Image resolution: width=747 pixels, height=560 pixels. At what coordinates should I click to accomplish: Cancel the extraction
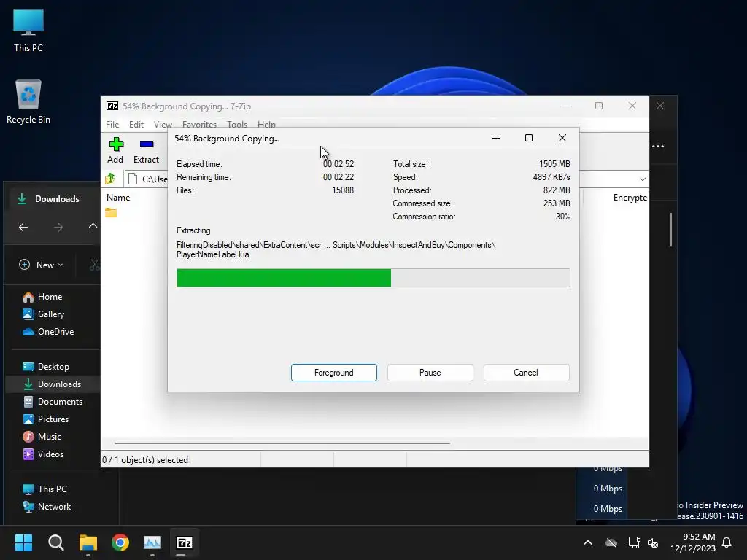click(526, 373)
